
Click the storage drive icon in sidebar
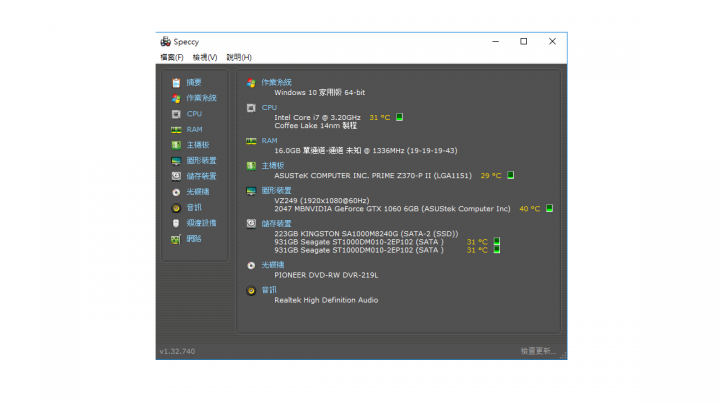(x=176, y=176)
